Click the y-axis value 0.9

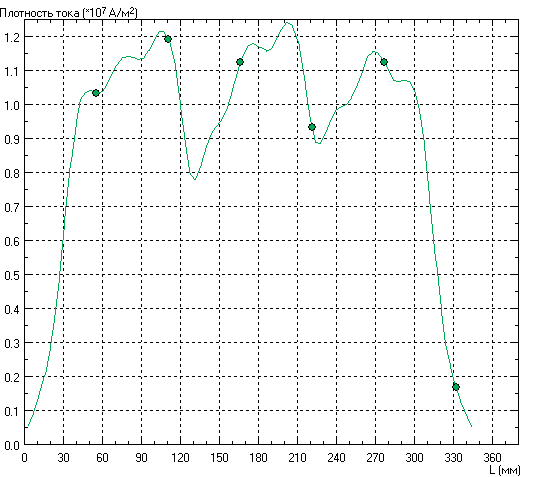[x=12, y=140]
